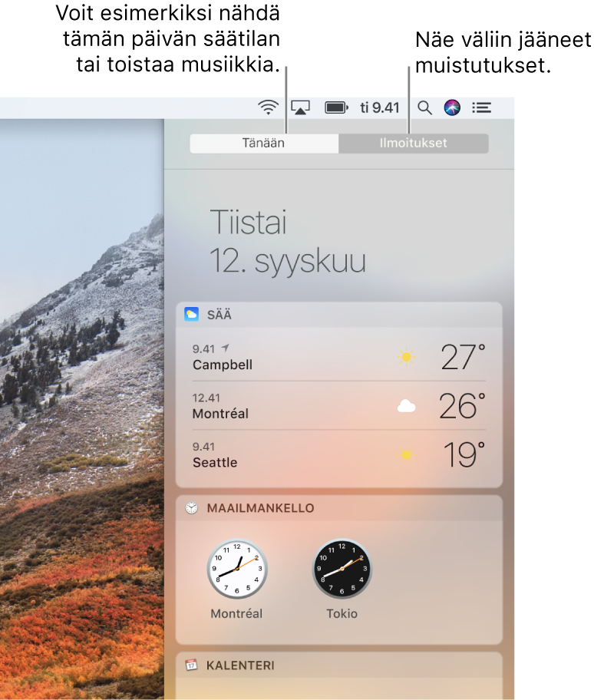Click the location arrow beside 9.41

pos(225,348)
